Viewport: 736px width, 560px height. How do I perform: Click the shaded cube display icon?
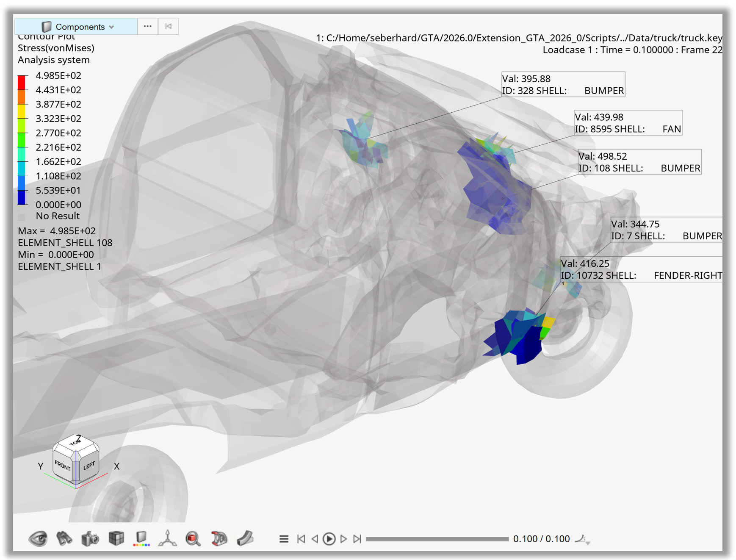click(116, 538)
